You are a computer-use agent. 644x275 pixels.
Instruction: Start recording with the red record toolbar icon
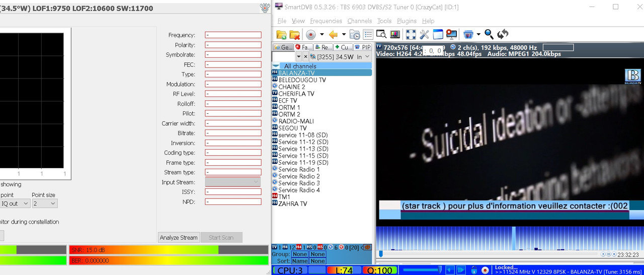click(x=311, y=34)
